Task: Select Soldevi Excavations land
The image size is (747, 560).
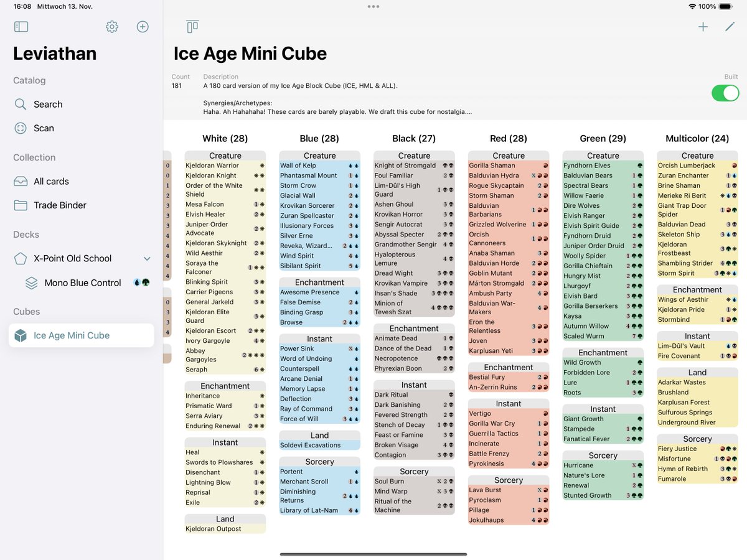Action: pyautogui.click(x=319, y=445)
